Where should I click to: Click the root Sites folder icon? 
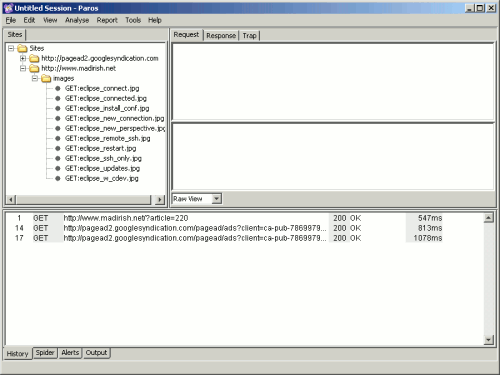pyautogui.click(x=22, y=49)
